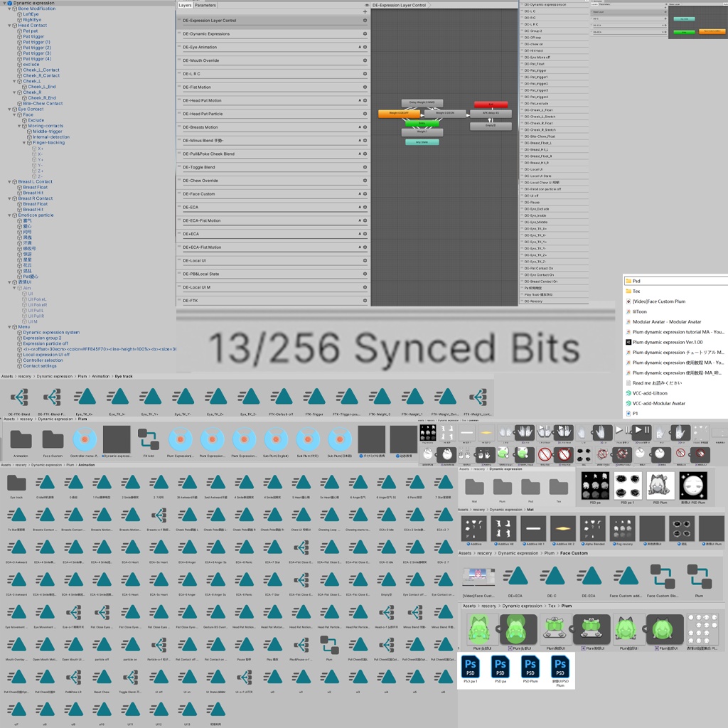Collapse the Finger-tracking expander

(x=24, y=142)
